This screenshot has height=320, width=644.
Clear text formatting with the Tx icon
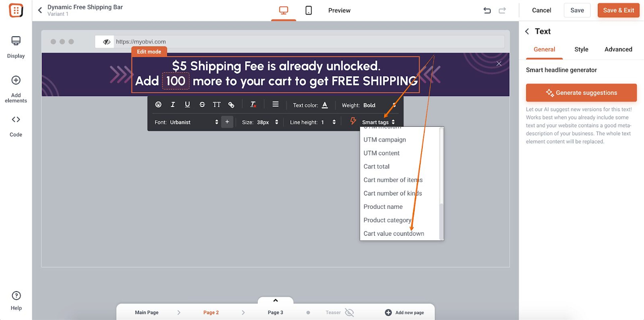[x=253, y=105]
